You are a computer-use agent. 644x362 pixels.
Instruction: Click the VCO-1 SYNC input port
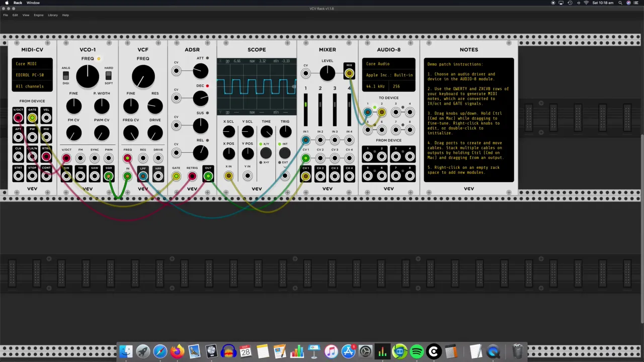point(95,158)
